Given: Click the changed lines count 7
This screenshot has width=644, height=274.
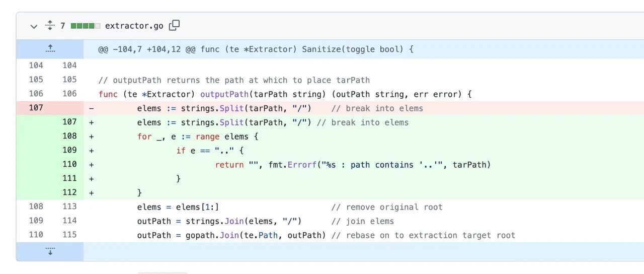Looking at the screenshot, I should coord(63,26).
